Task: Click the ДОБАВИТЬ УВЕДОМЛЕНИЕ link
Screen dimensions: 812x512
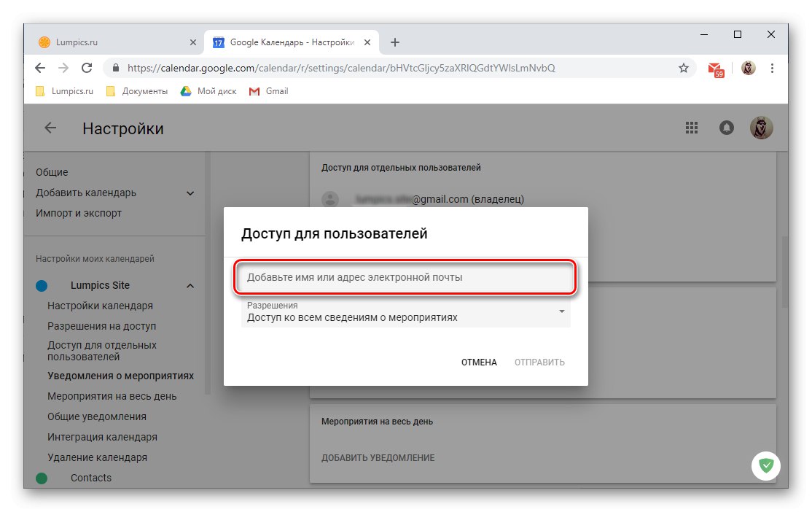Action: (378, 457)
